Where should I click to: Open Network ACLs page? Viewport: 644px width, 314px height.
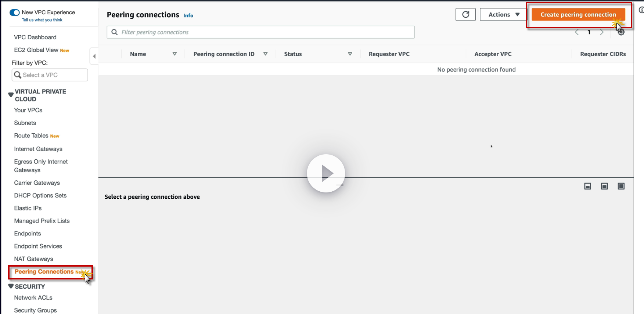pyautogui.click(x=33, y=297)
